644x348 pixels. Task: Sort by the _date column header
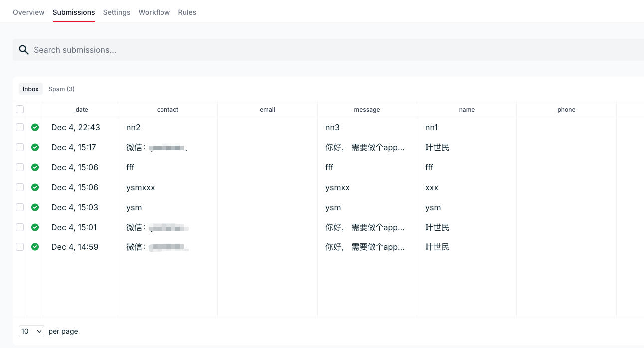(80, 110)
